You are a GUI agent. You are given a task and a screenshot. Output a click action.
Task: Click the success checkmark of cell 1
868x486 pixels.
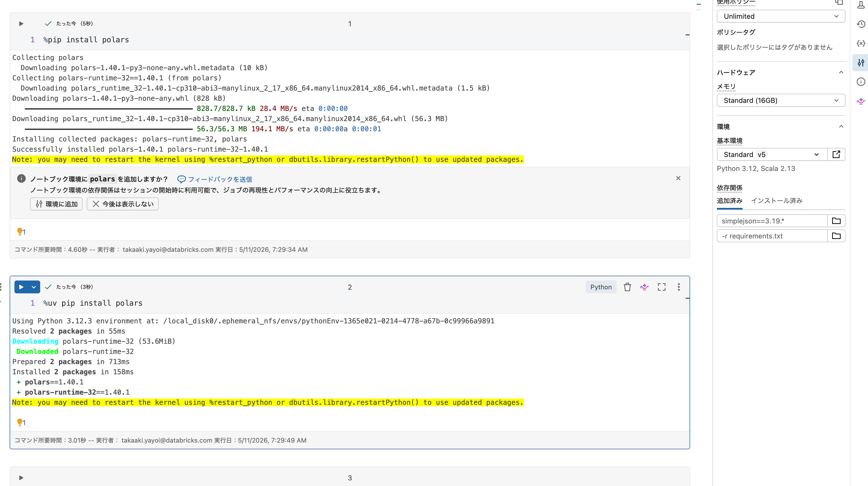click(48, 24)
